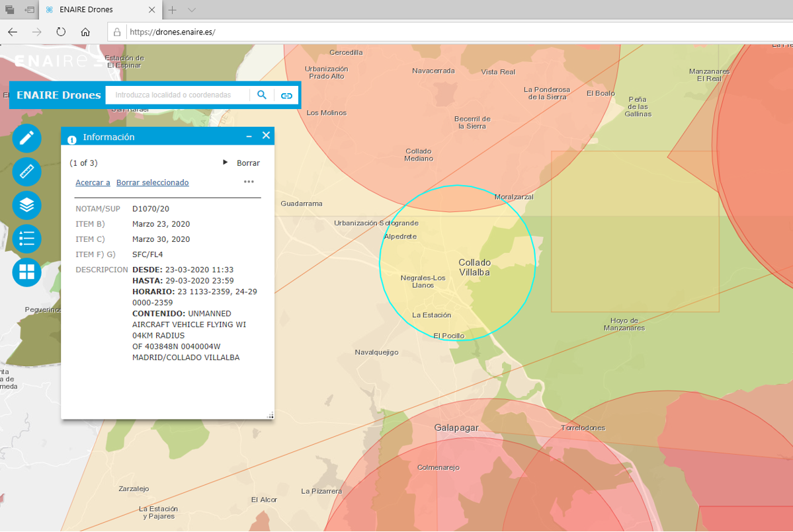Viewport: 793px width, 532px height.
Task: Show the legend list panel
Action: point(27,239)
